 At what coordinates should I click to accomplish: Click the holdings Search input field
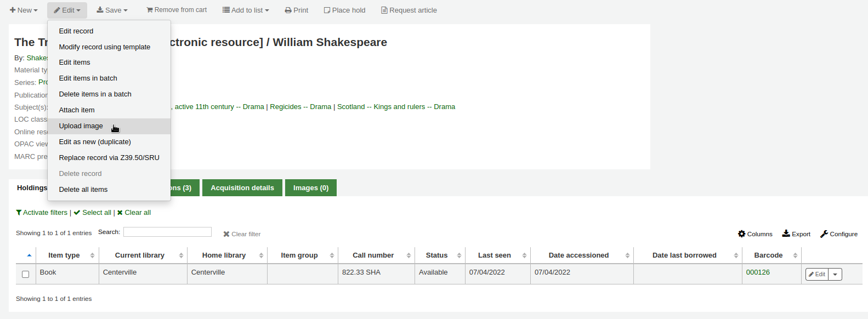(x=167, y=232)
